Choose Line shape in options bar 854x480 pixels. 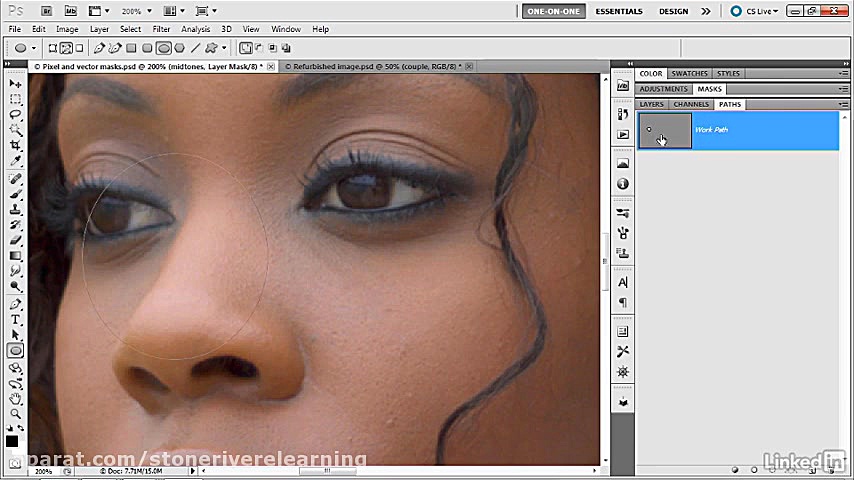pyautogui.click(x=196, y=48)
